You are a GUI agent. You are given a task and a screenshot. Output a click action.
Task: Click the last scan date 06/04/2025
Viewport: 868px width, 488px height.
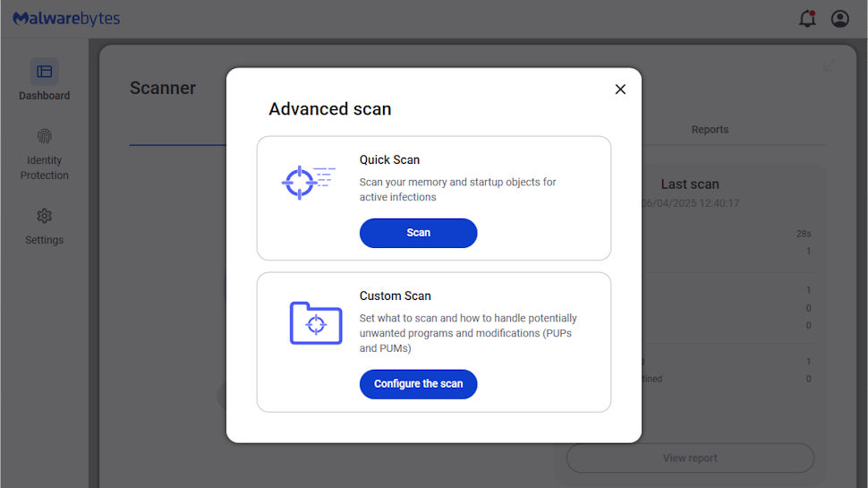[x=690, y=203]
